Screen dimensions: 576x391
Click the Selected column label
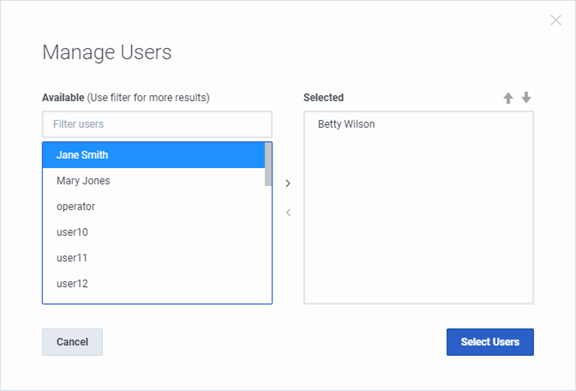click(x=324, y=97)
